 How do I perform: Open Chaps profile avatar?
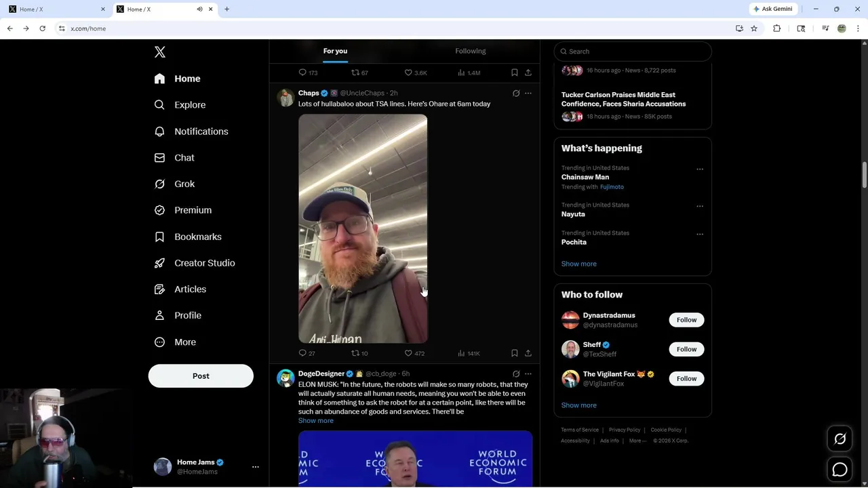coord(285,98)
